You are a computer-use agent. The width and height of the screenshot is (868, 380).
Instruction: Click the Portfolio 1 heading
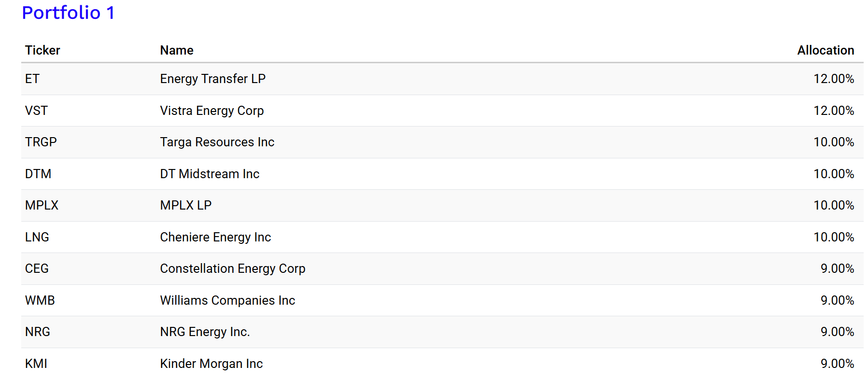[x=68, y=13]
